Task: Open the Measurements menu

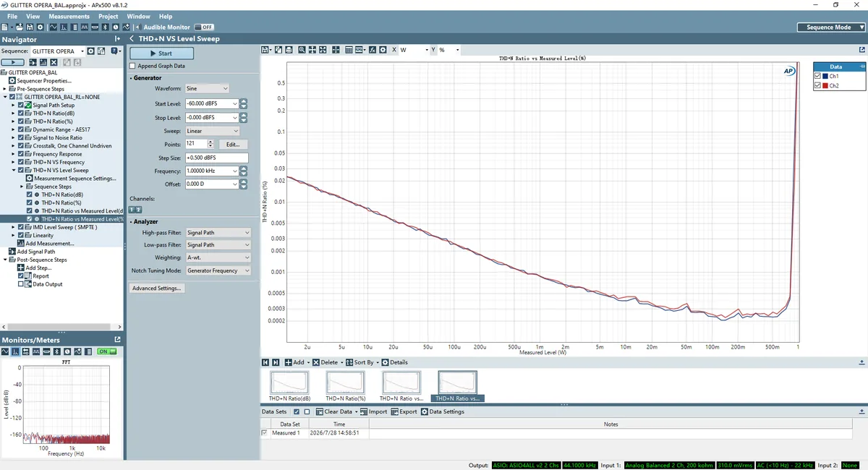Action: point(69,16)
